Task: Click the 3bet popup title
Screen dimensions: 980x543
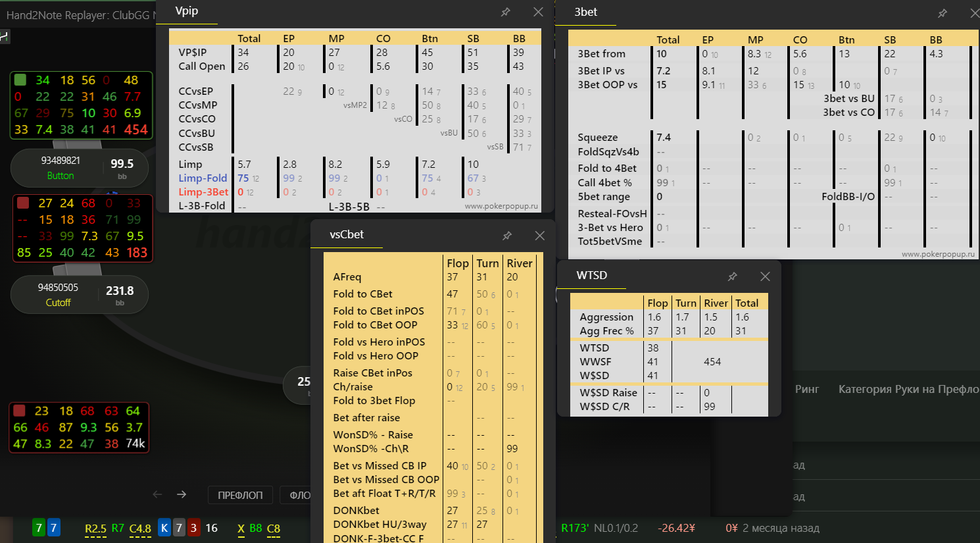Action: (x=586, y=12)
